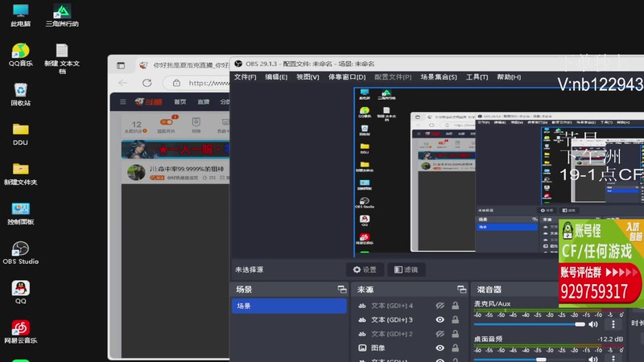Click the picture icon of the 图像 source

tap(362, 348)
